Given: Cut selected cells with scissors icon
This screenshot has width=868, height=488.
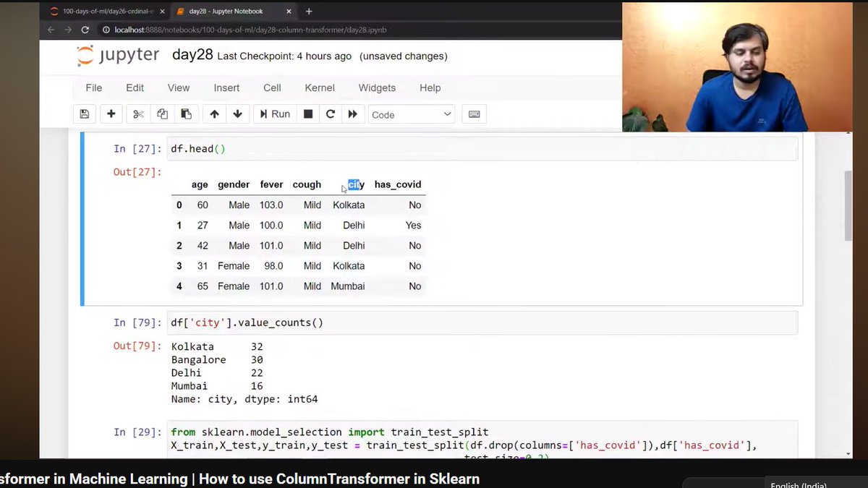Looking at the screenshot, I should coord(139,114).
